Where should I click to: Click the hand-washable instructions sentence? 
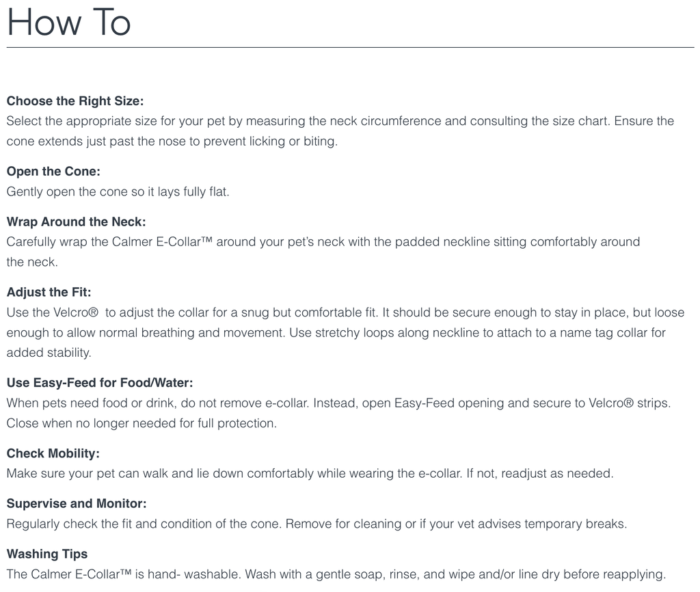[336, 574]
